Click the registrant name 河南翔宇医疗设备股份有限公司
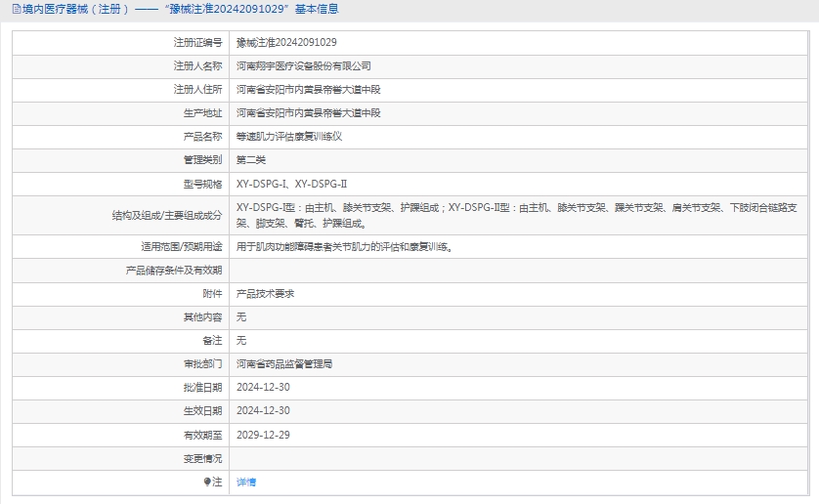The image size is (819, 504). (304, 66)
